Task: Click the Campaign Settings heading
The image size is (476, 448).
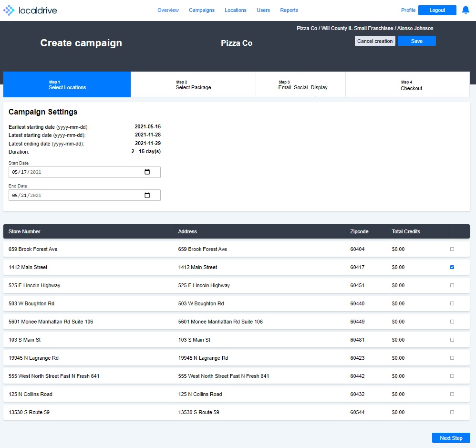Action: pos(43,112)
